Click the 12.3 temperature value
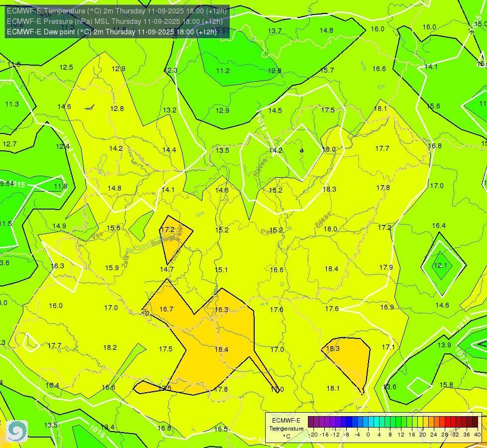 (x=171, y=70)
